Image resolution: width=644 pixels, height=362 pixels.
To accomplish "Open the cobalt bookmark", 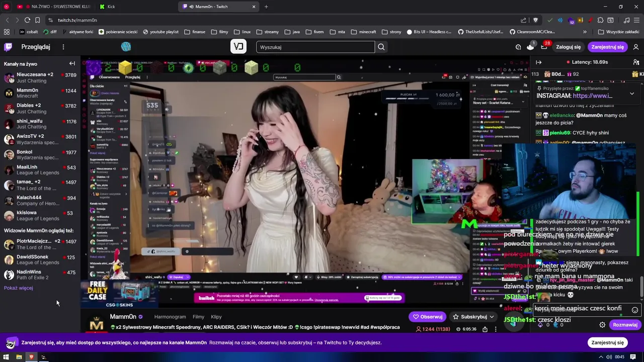I will (x=29, y=32).
